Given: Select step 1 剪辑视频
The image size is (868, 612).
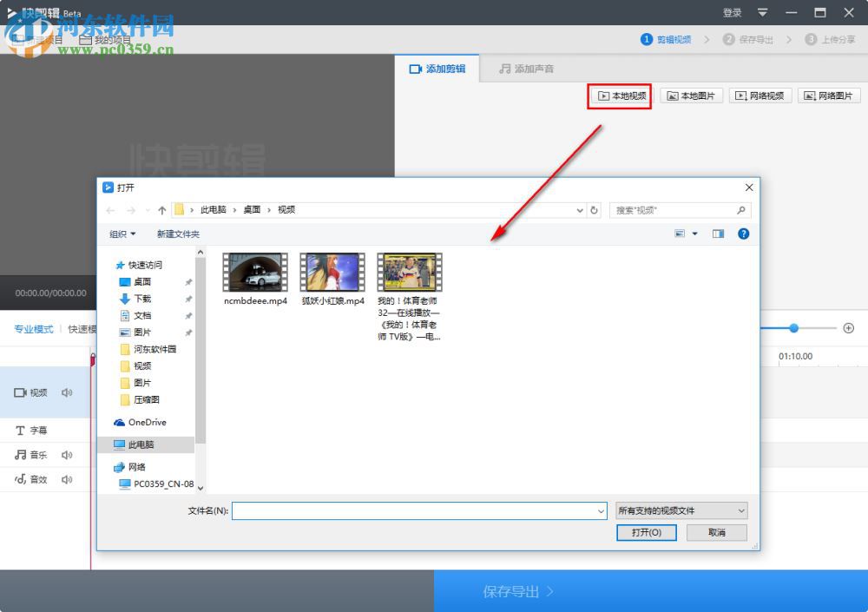Looking at the screenshot, I should point(666,39).
